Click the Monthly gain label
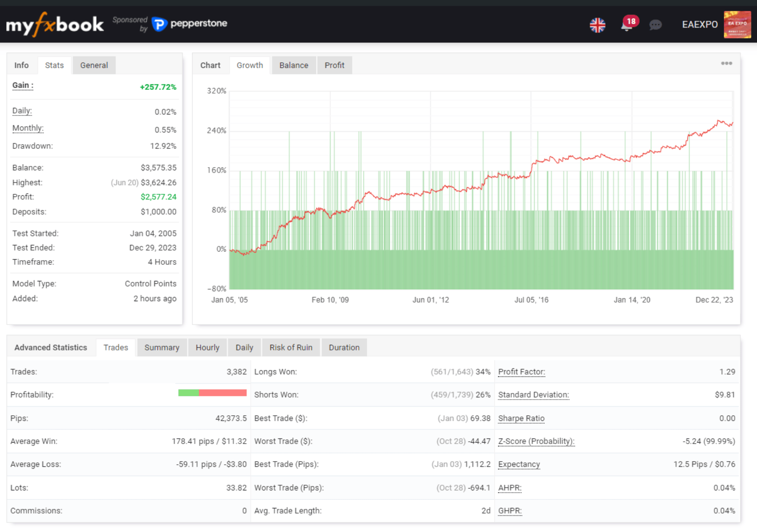This screenshot has width=757, height=532. click(x=28, y=128)
